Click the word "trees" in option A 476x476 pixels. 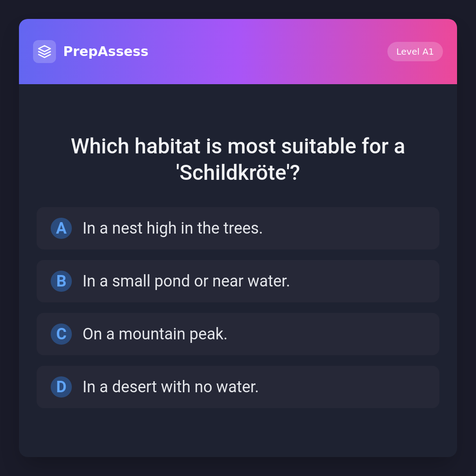pyautogui.click(x=242, y=228)
